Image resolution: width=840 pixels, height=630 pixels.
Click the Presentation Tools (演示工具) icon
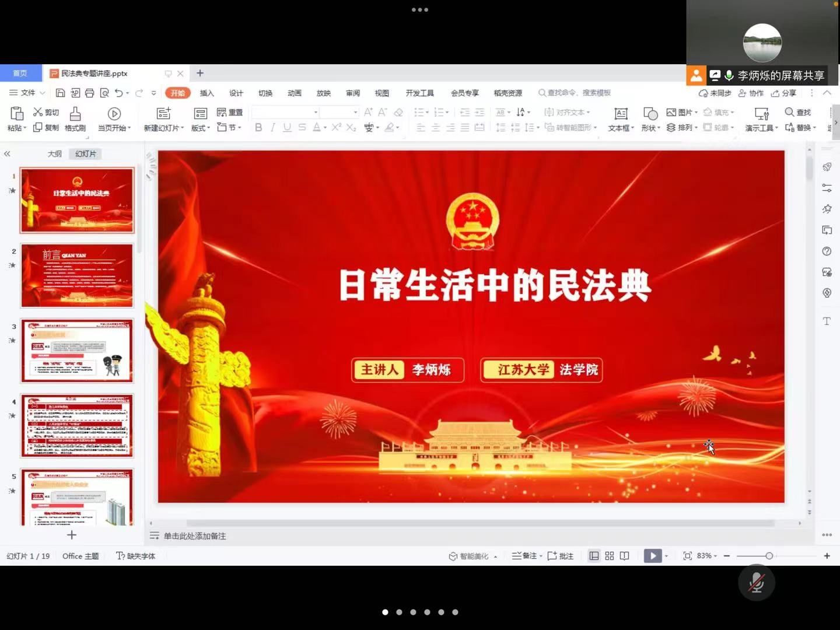[761, 113]
